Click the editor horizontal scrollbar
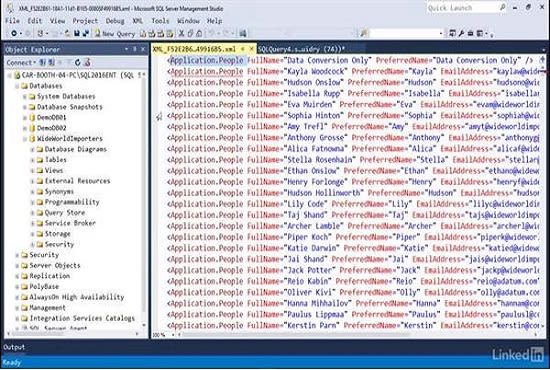This screenshot has width=550, height=370. (295, 335)
